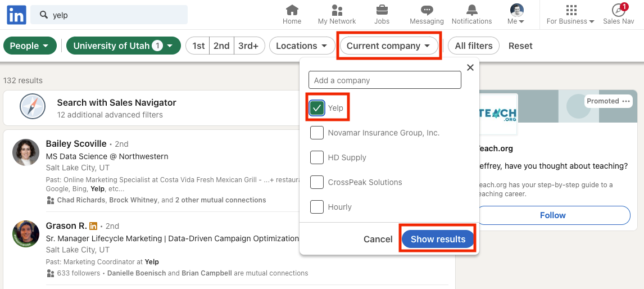
Task: Open the Promoted ad options menu
Action: pyautogui.click(x=625, y=101)
